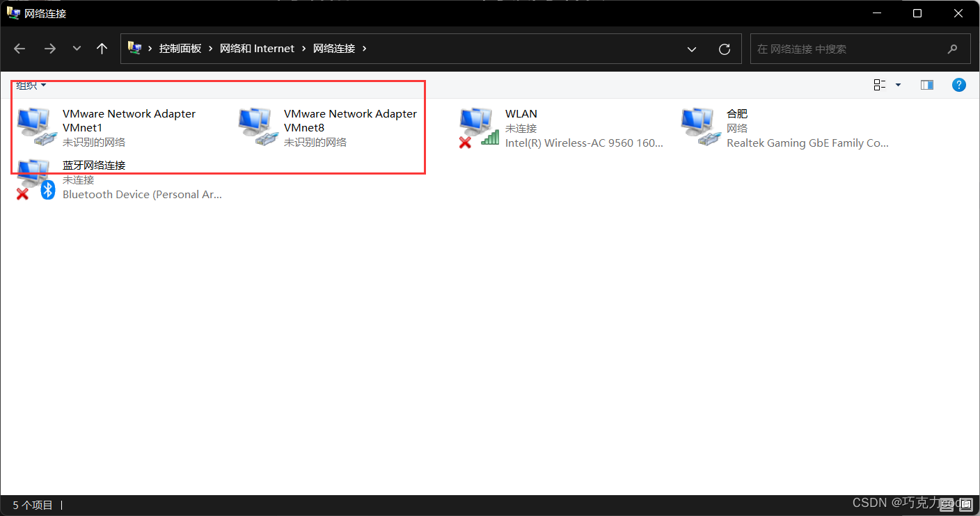Image resolution: width=980 pixels, height=516 pixels.
Task: Click the VMware Network Adapter VMnet1 label
Action: (x=129, y=120)
